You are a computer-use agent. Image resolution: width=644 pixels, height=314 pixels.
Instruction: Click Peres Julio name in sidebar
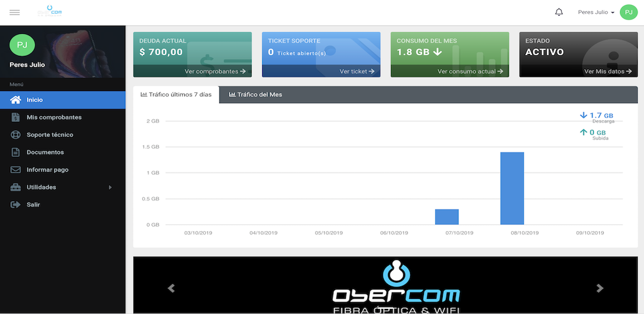[x=27, y=65]
